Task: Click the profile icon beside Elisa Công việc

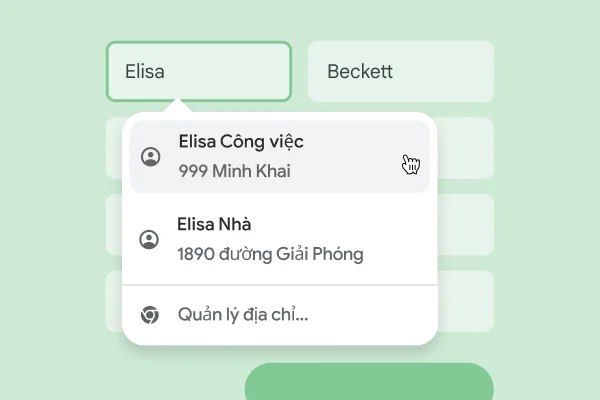Action: pyautogui.click(x=151, y=156)
